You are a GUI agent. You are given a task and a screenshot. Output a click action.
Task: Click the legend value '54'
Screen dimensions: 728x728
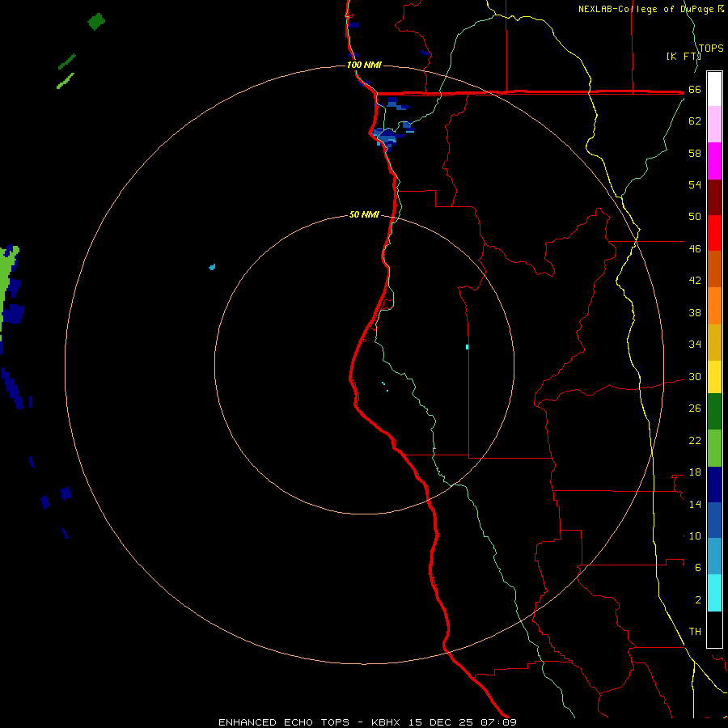click(x=695, y=184)
